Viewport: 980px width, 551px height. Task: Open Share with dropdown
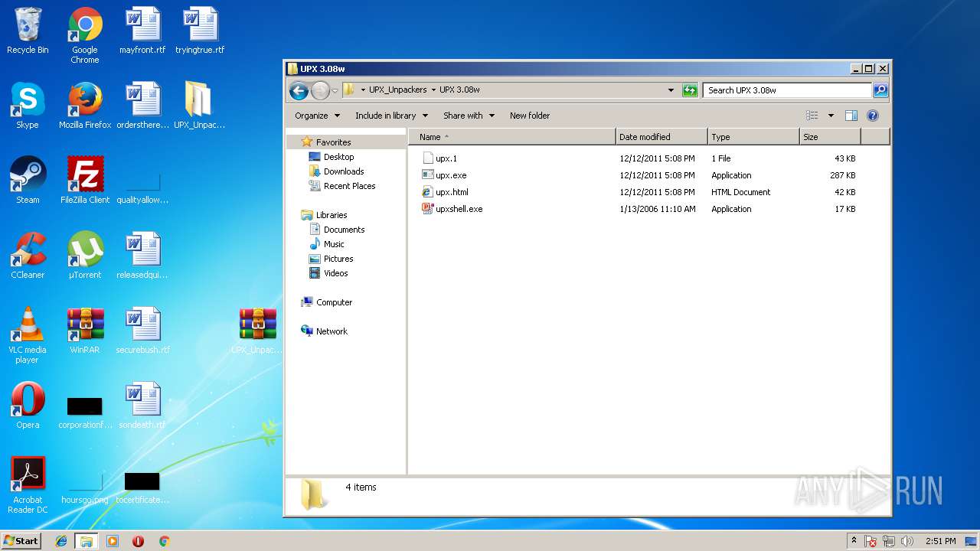click(x=469, y=116)
